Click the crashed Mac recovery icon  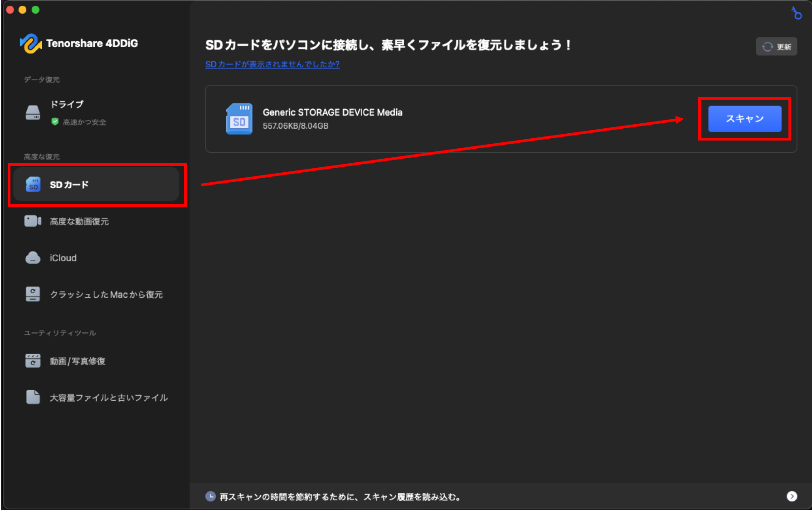click(x=33, y=294)
